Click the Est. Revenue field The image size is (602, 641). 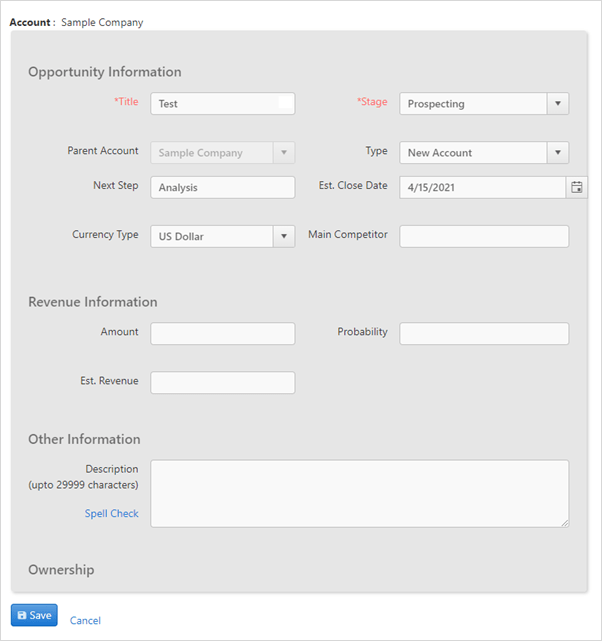(223, 383)
